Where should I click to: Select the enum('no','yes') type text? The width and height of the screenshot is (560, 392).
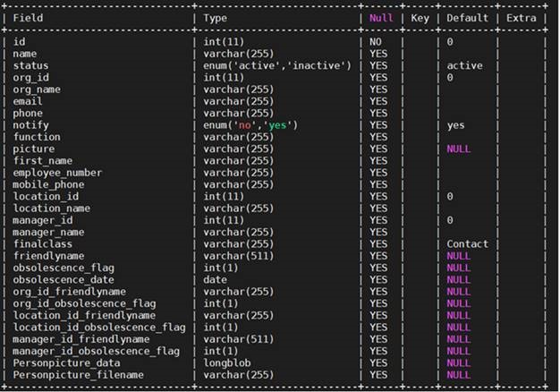coord(250,125)
